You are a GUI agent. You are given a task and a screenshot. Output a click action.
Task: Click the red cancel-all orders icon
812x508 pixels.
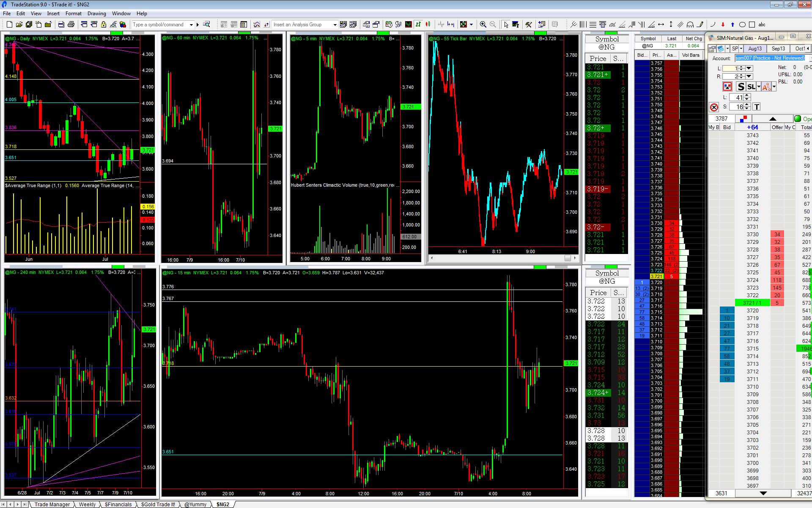tap(714, 107)
